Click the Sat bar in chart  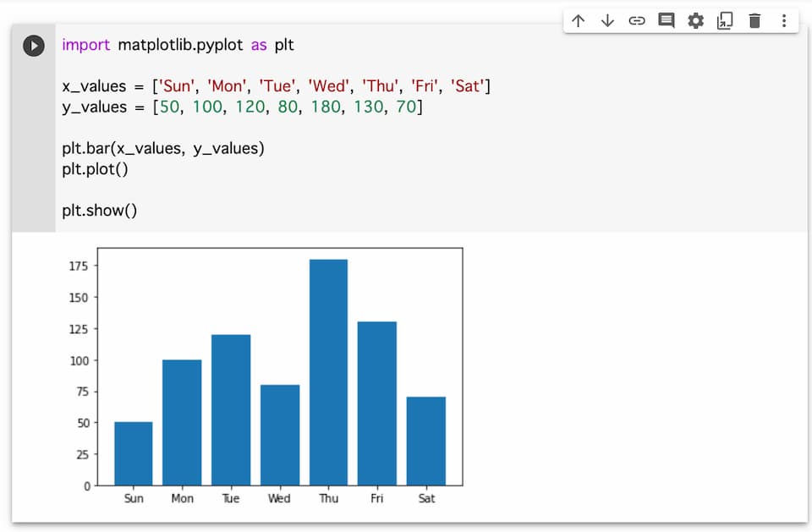[x=426, y=441]
